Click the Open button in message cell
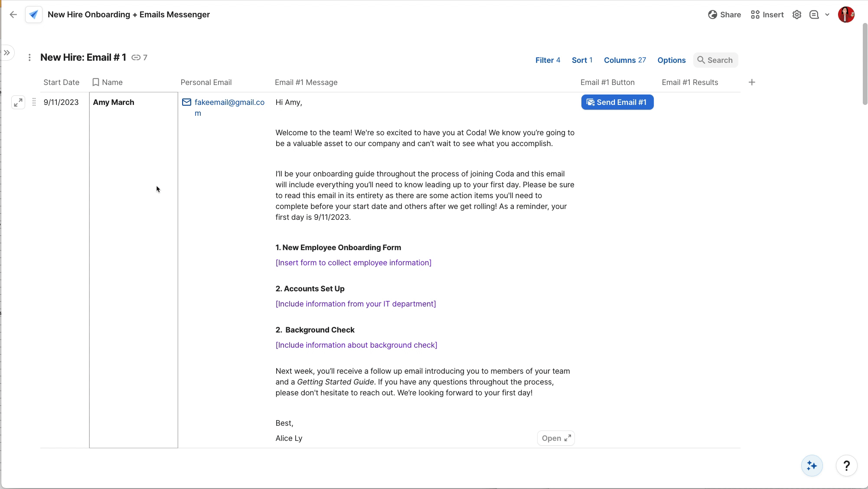The width and height of the screenshot is (868, 489). coord(556,438)
